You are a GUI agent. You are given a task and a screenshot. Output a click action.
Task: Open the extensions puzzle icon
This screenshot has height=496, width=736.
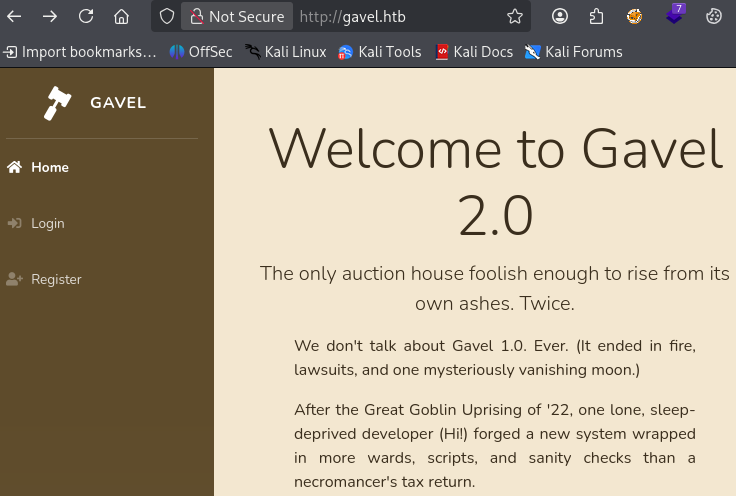click(x=596, y=16)
